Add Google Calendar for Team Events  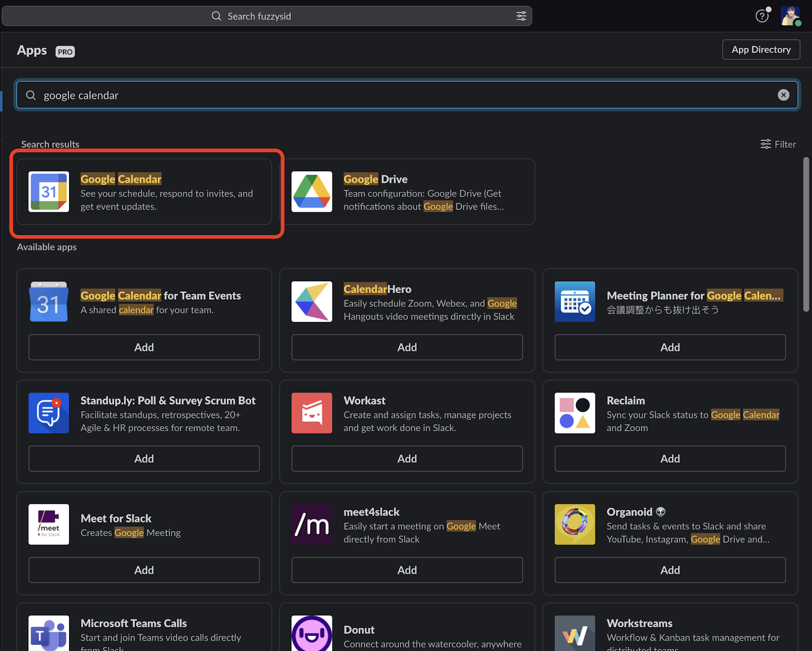[144, 347]
